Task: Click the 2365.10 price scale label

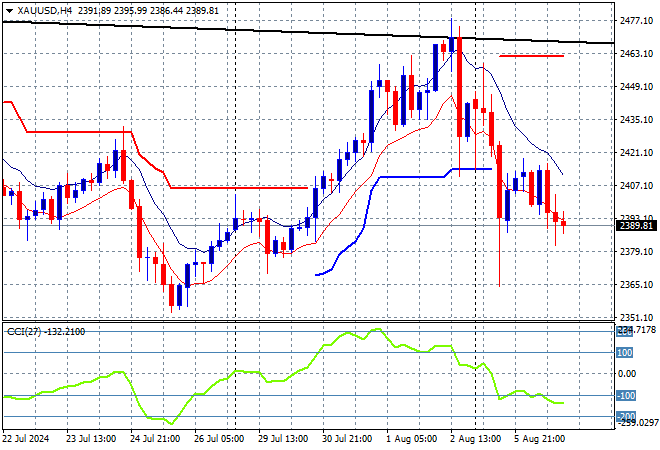Action: point(636,285)
